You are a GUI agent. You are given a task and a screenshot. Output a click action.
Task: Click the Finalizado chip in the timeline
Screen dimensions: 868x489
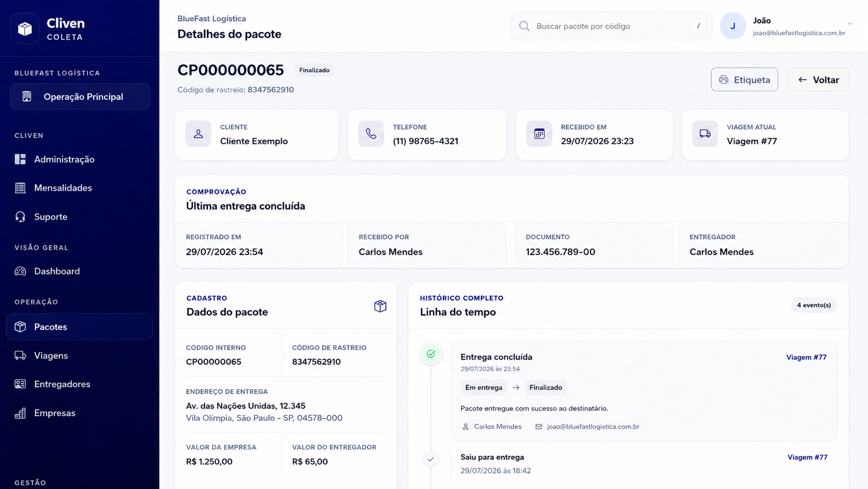click(546, 388)
